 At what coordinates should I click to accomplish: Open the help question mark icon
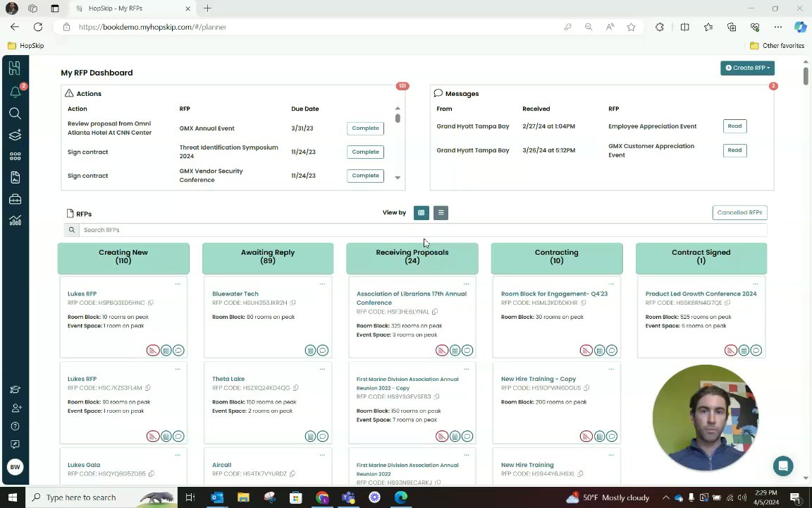(x=15, y=426)
